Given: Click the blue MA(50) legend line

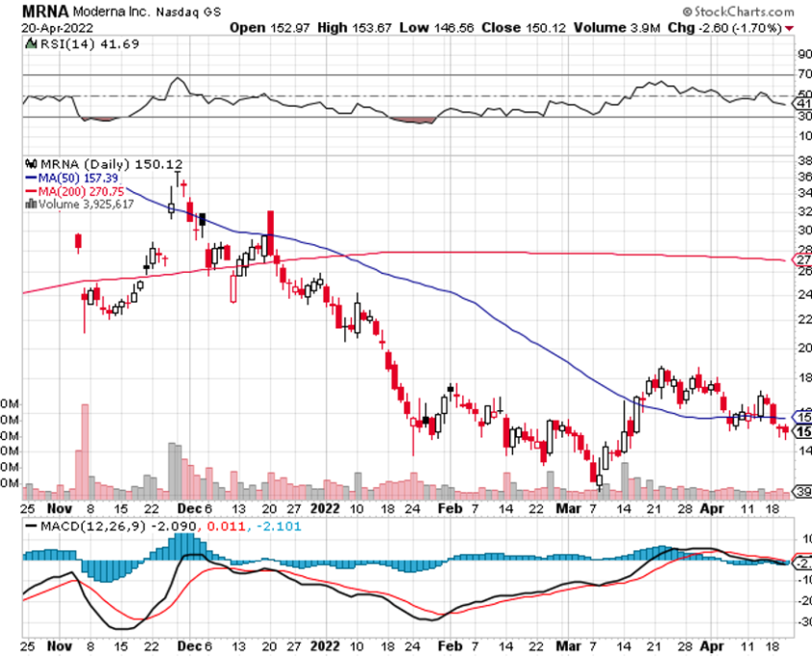Looking at the screenshot, I should tap(28, 178).
